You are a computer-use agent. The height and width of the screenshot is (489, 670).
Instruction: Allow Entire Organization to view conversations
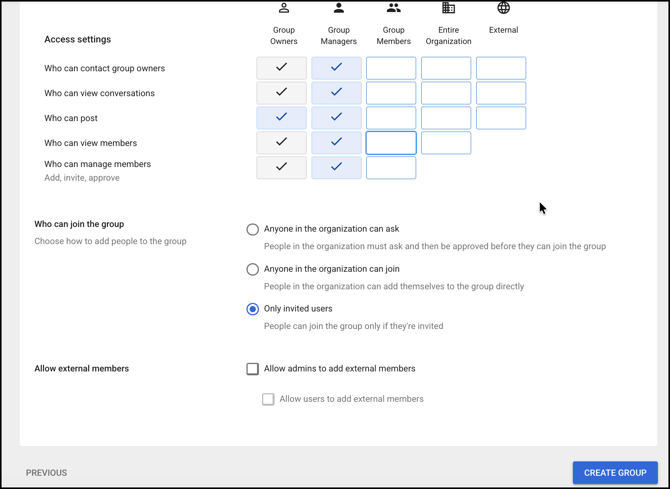[x=446, y=93]
